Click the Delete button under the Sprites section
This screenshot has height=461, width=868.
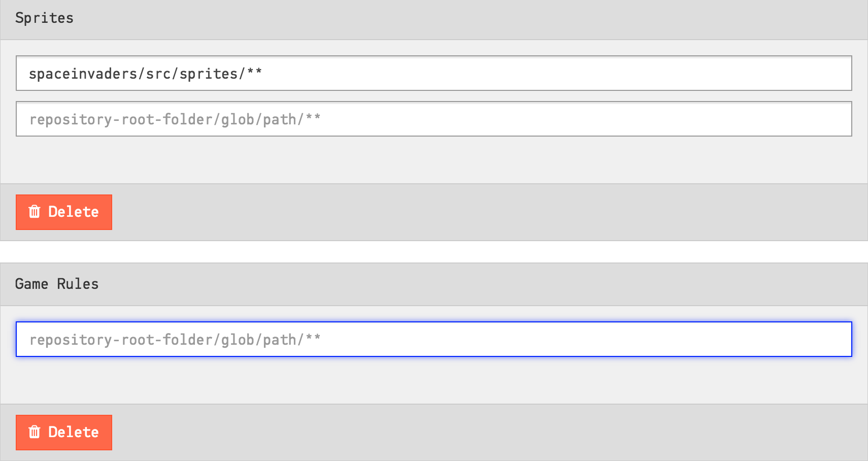(x=63, y=212)
